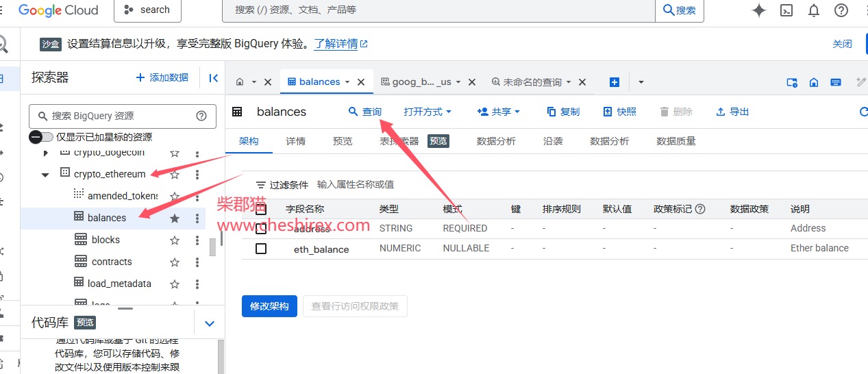Open keyboard shortcuts icon
The image size is (868, 374).
(x=836, y=82)
